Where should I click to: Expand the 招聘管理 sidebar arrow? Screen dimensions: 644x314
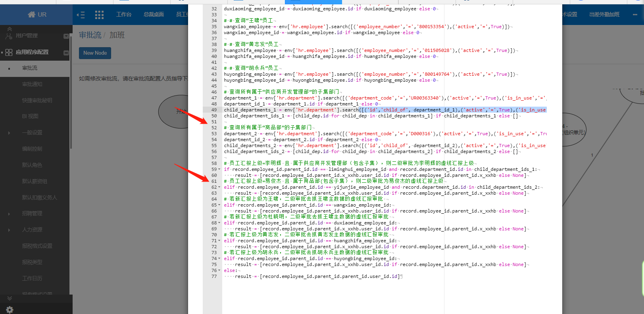pyautogui.click(x=9, y=214)
